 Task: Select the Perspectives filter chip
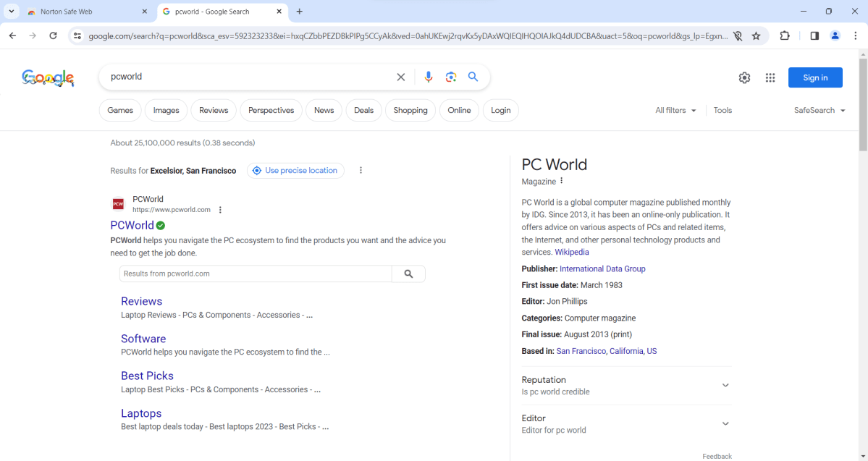coord(271,110)
